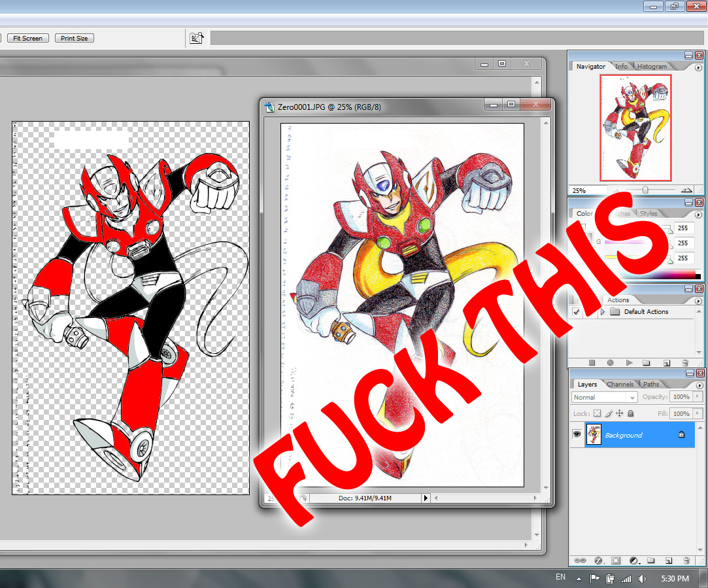This screenshot has height=588, width=708.
Task: Open the Fill slider arrow in Layers panel
Action: [698, 413]
